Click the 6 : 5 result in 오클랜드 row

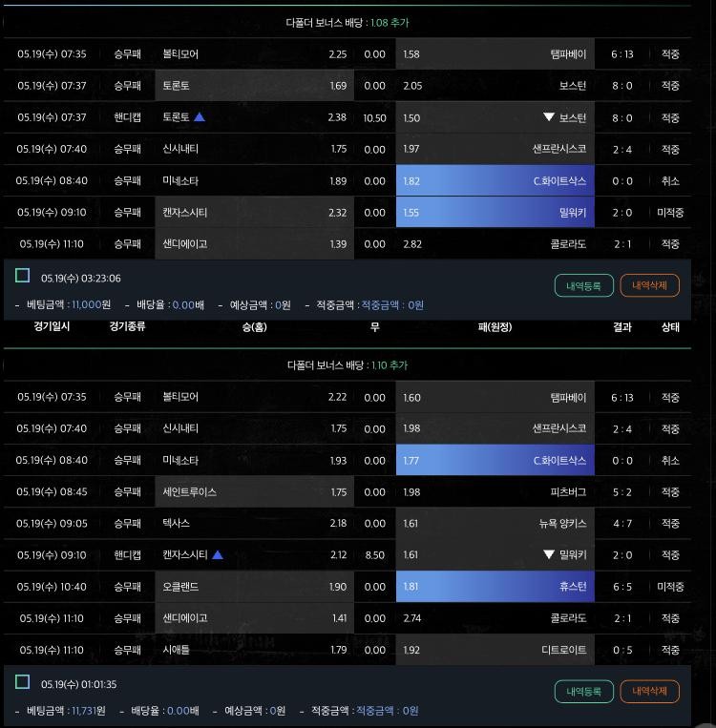pos(622,587)
